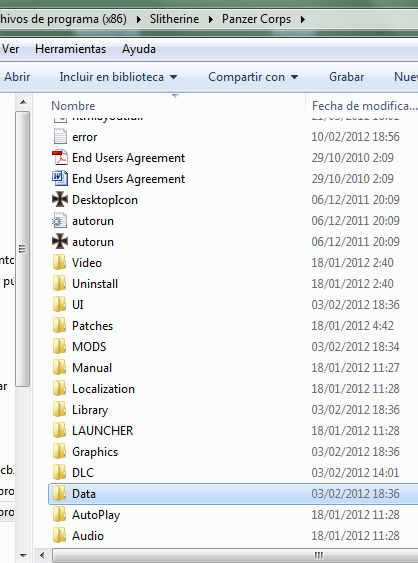Open the Incluir en biblioteca dropdown

[118, 77]
